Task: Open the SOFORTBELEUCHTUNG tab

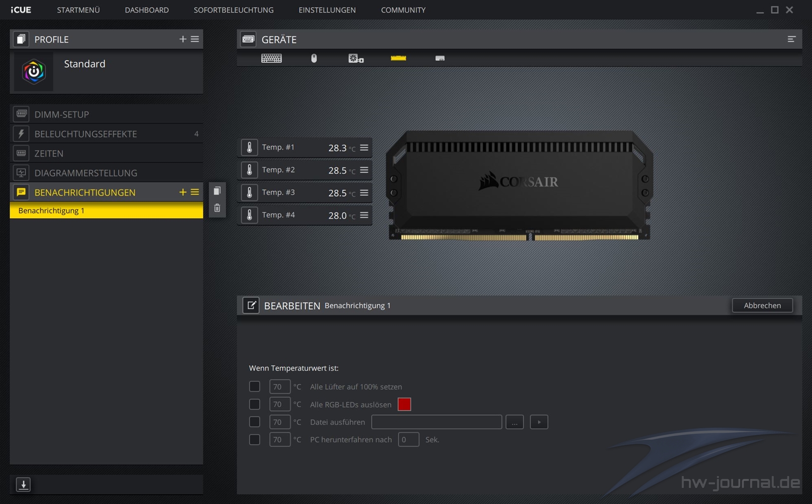Action: coord(233,10)
